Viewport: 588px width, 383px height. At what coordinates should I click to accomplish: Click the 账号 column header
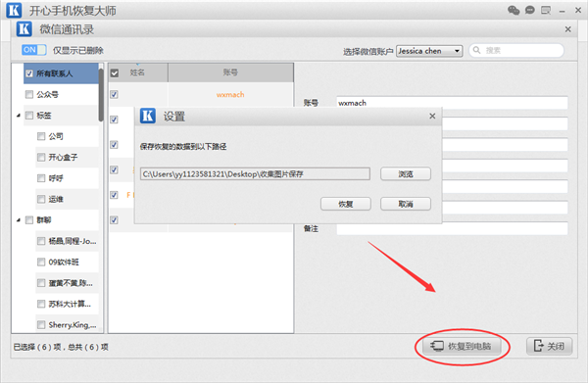click(x=230, y=72)
